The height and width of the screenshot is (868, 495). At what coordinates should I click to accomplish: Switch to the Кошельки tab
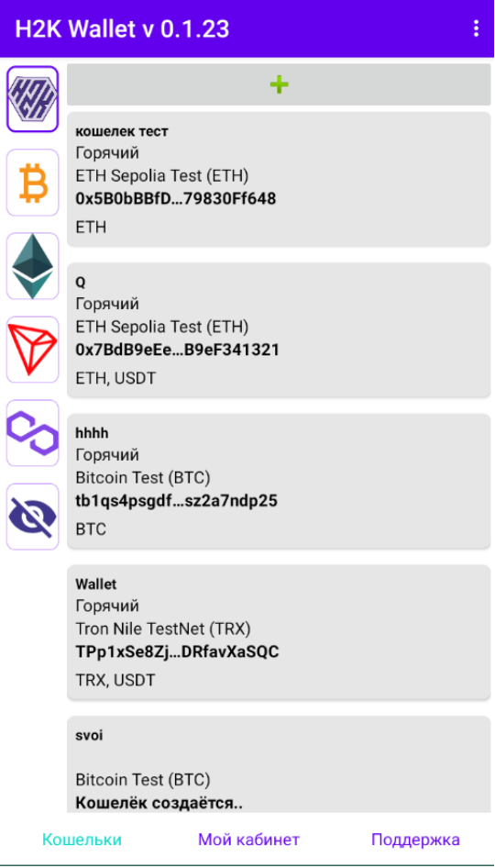pyautogui.click(x=82, y=840)
